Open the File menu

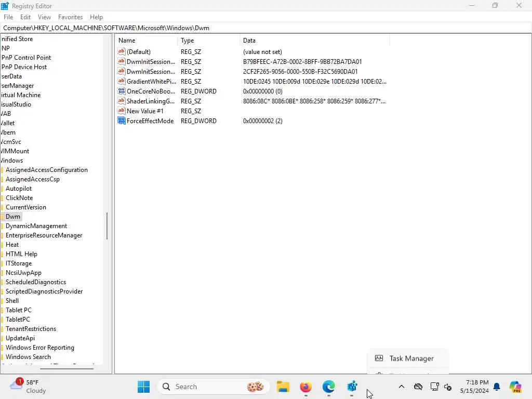8,17
